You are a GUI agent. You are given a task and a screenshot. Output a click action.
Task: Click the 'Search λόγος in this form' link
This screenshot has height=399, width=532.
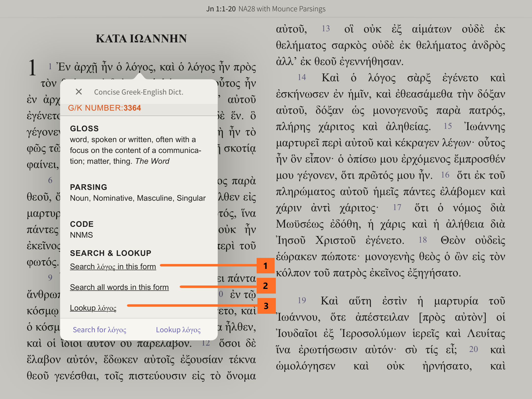[113, 267]
